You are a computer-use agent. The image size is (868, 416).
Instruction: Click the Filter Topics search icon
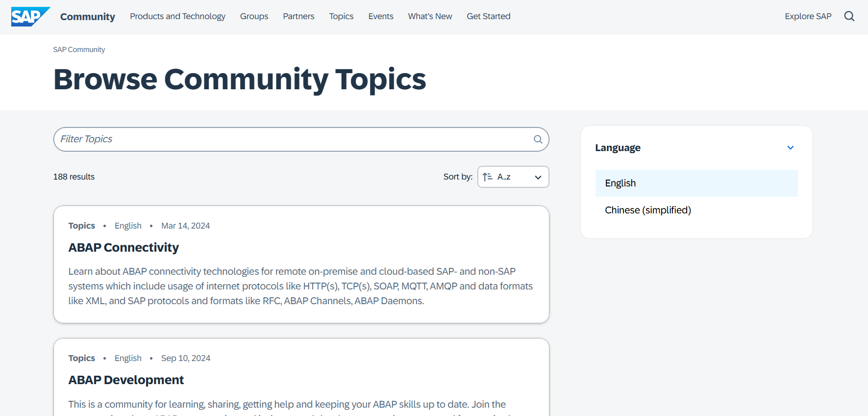[538, 139]
